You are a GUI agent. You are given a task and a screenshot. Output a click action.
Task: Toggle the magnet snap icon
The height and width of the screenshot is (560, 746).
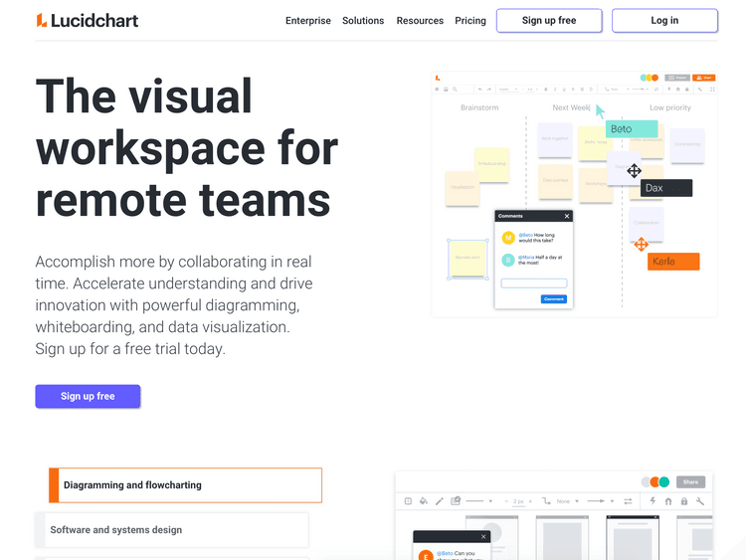[x=668, y=501]
